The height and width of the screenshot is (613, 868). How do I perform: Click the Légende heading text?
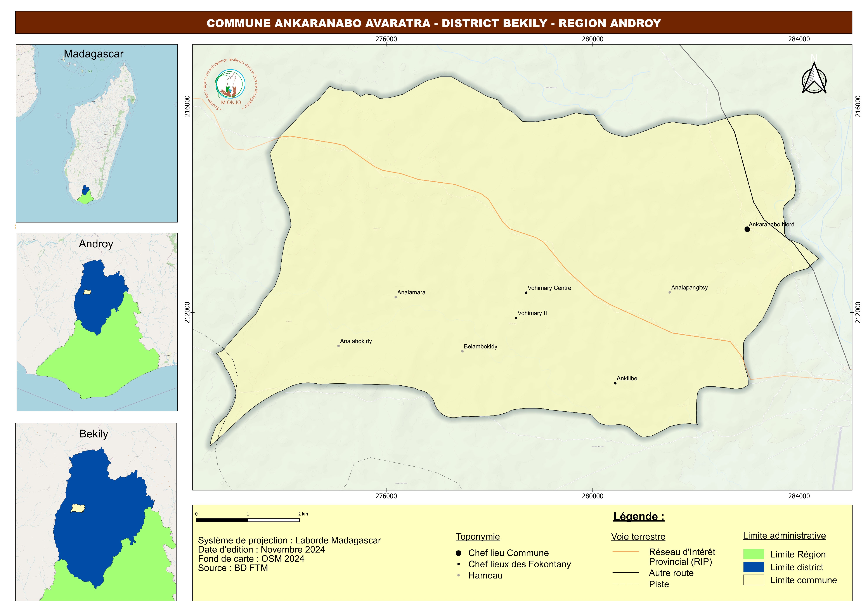point(639,516)
